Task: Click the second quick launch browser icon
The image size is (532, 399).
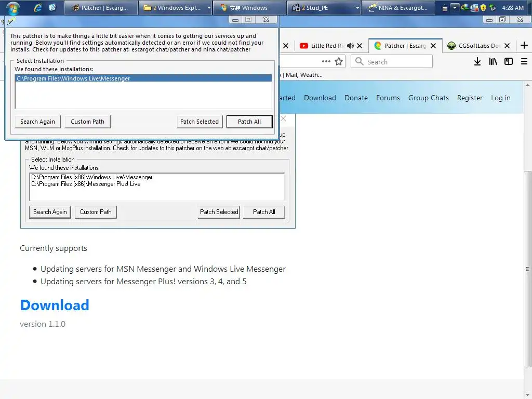Action: (52, 7)
